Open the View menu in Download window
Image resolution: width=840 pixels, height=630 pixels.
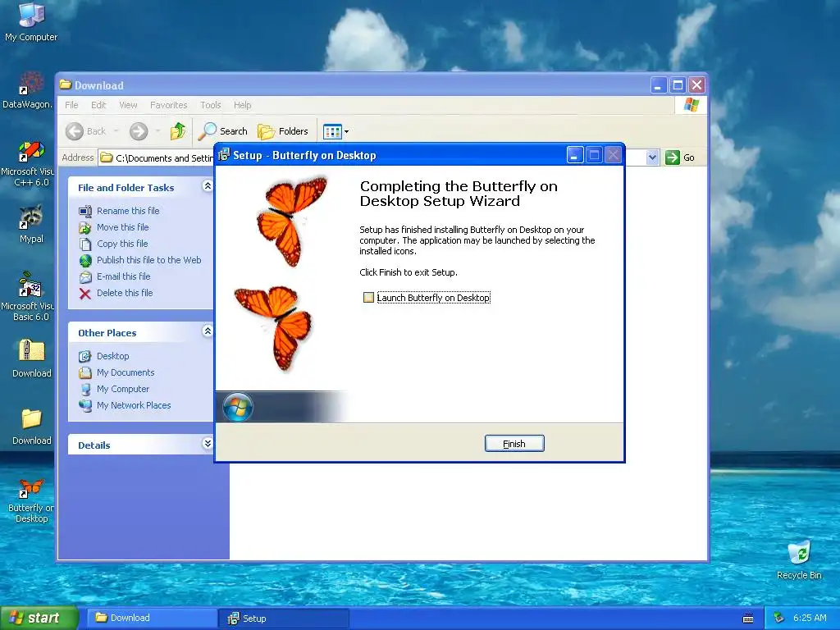pos(128,105)
